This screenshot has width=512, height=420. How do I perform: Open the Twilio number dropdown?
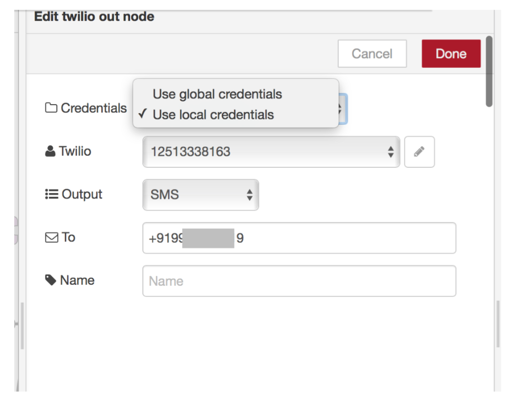click(271, 152)
